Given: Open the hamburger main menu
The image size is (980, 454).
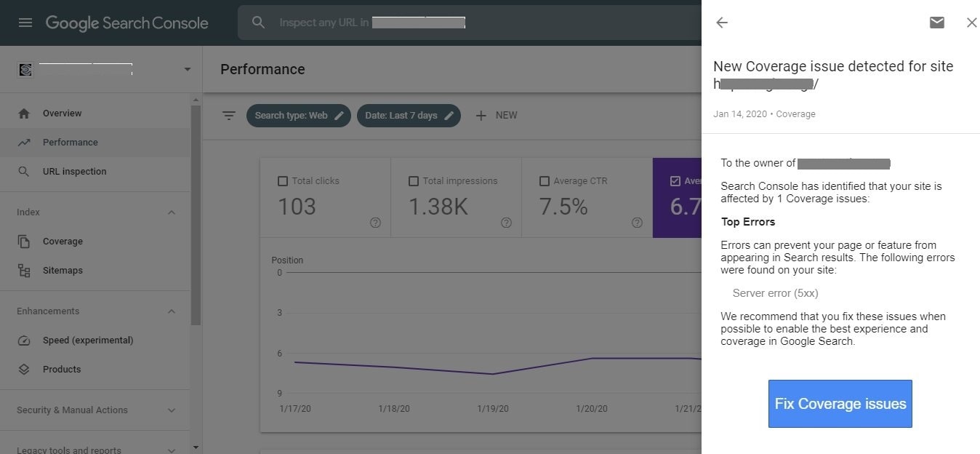Looking at the screenshot, I should click(25, 23).
